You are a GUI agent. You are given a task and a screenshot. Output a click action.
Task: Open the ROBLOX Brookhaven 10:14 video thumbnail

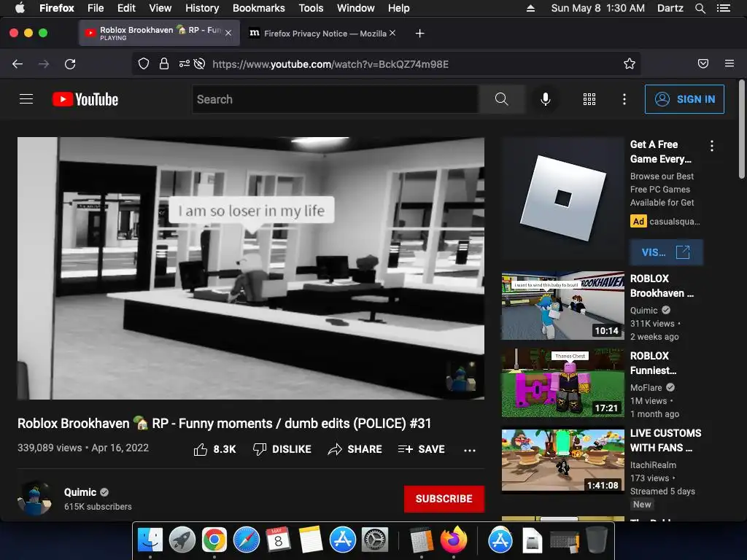tap(562, 306)
